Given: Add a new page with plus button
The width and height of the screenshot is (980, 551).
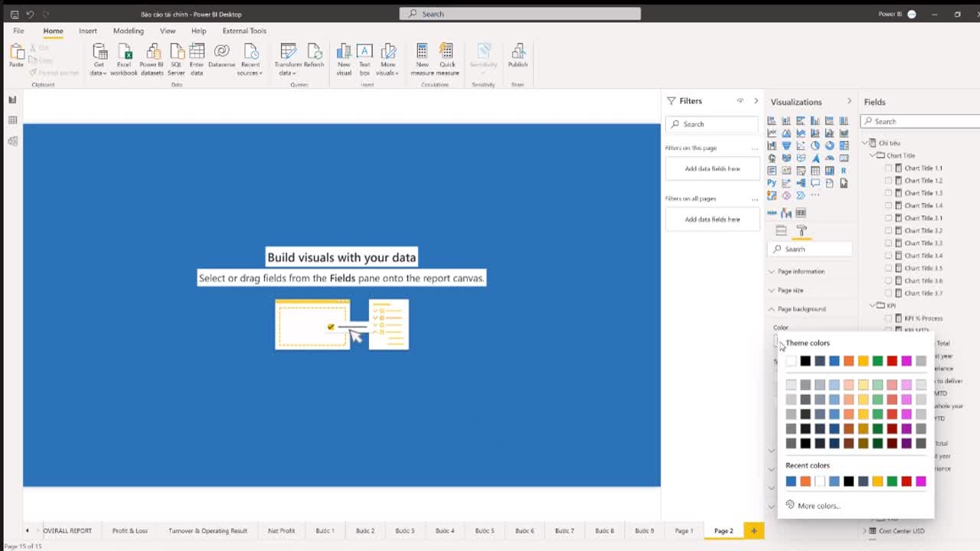Looking at the screenshot, I should 753,530.
